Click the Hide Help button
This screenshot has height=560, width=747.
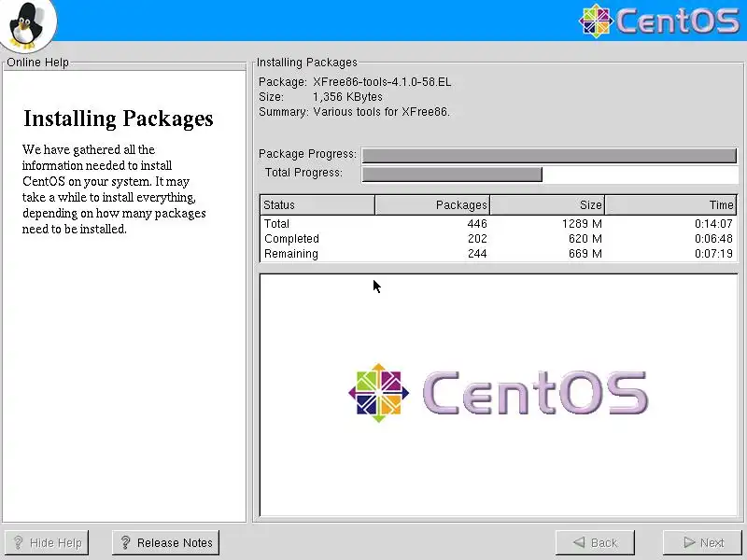[x=46, y=542]
